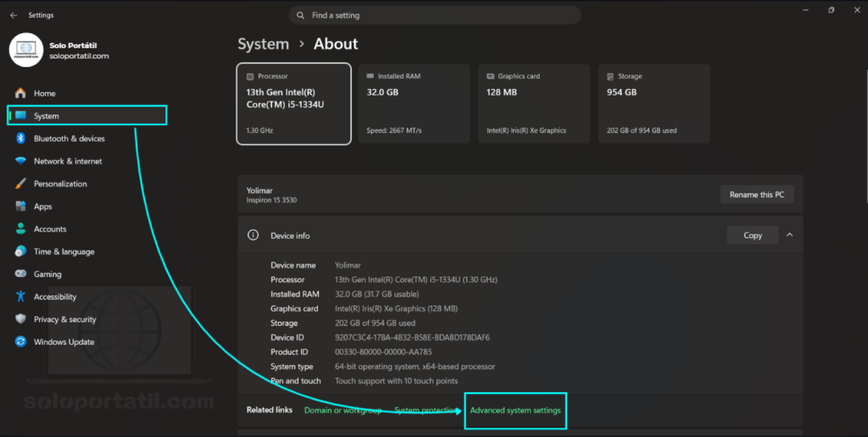
Task: Click the System monitor icon
Action: tap(21, 116)
